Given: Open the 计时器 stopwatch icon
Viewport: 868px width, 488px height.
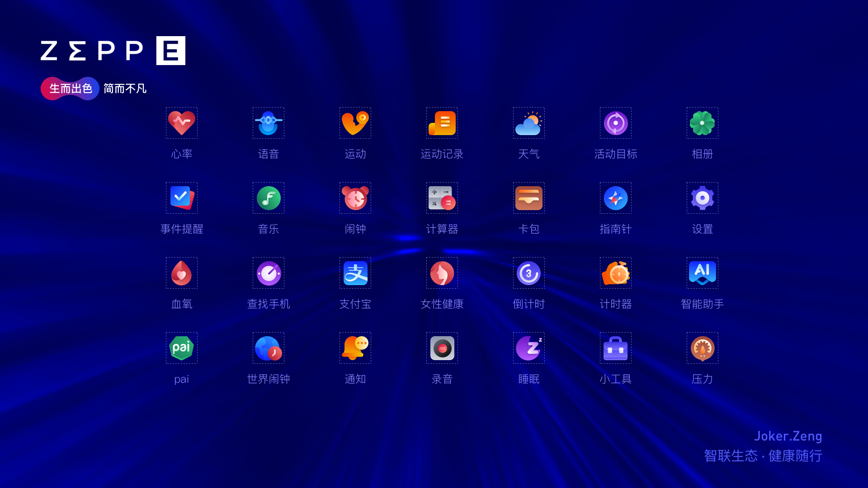Looking at the screenshot, I should click(x=616, y=273).
